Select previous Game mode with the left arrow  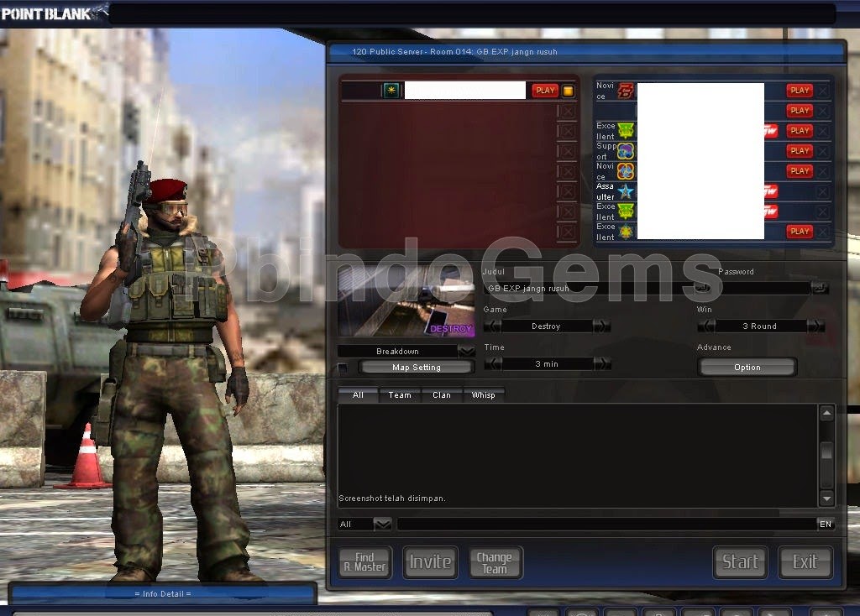(492, 326)
